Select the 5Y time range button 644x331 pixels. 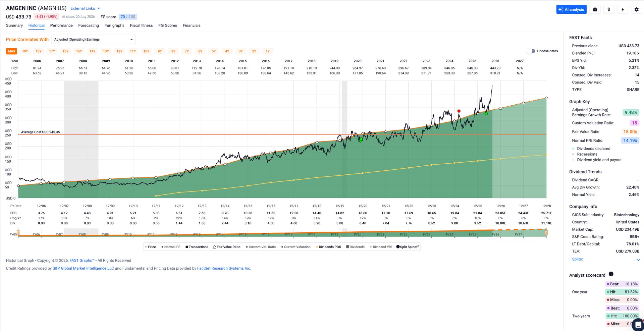(x=214, y=51)
